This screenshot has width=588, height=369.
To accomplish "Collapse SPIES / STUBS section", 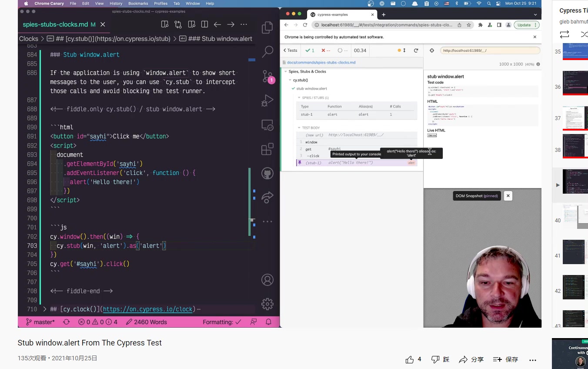I will coord(299,98).
